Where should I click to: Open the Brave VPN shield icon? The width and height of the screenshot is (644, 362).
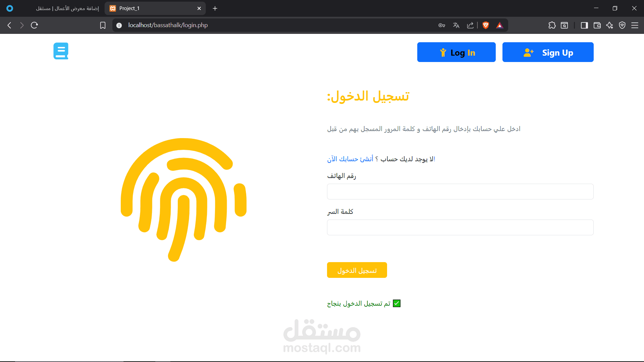[x=622, y=25]
